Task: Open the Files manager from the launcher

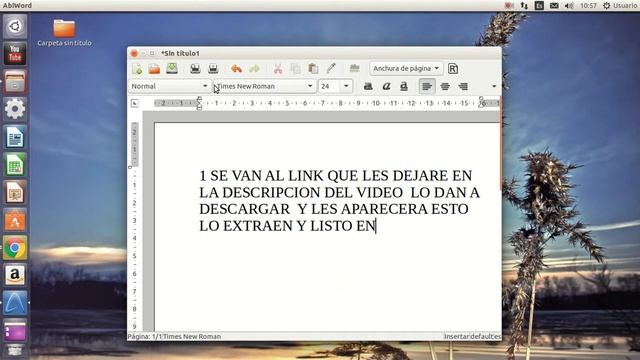Action: click(15, 82)
